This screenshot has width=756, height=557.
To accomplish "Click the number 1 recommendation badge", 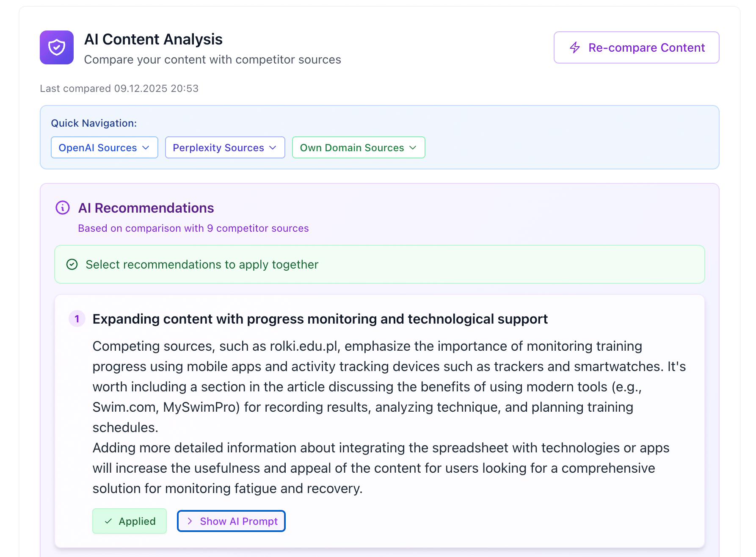I will 77,319.
